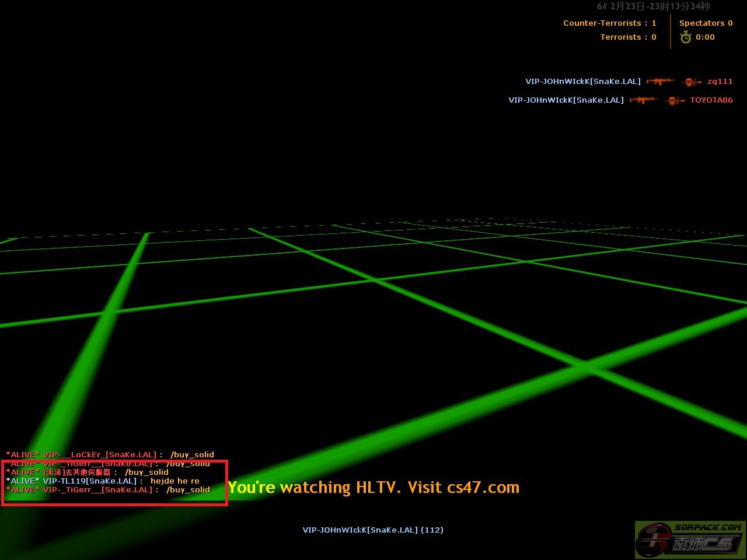The height and width of the screenshot is (560, 747).
Task: Click the VIP-__LoCkEr_ chat message
Action: [x=110, y=454]
